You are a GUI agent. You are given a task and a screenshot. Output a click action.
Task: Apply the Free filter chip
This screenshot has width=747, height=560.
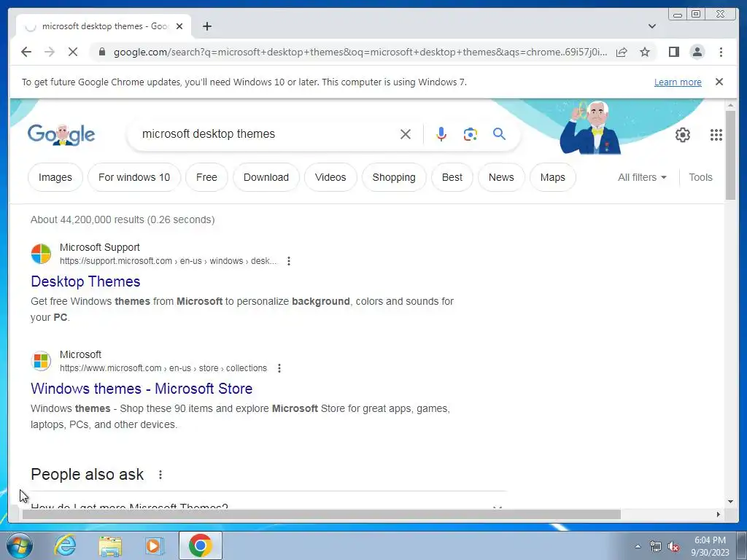pyautogui.click(x=206, y=177)
